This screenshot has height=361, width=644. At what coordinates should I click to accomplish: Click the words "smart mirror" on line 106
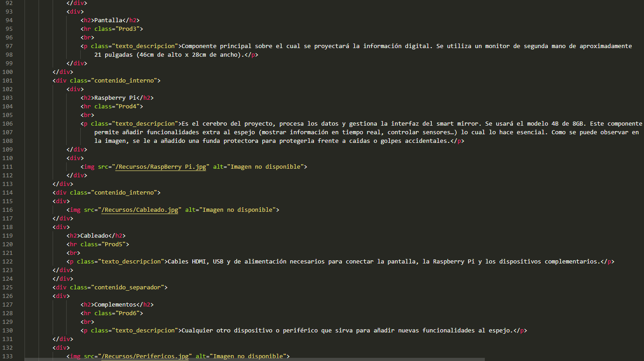458,124
